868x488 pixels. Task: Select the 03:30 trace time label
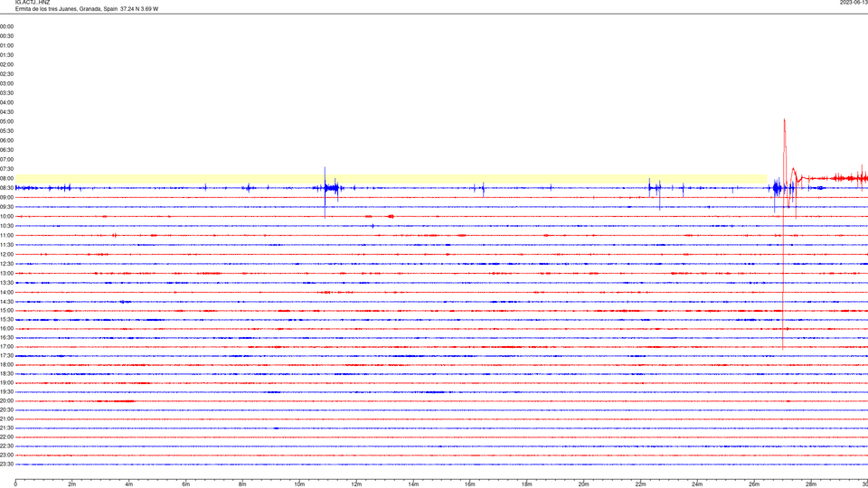click(6, 93)
